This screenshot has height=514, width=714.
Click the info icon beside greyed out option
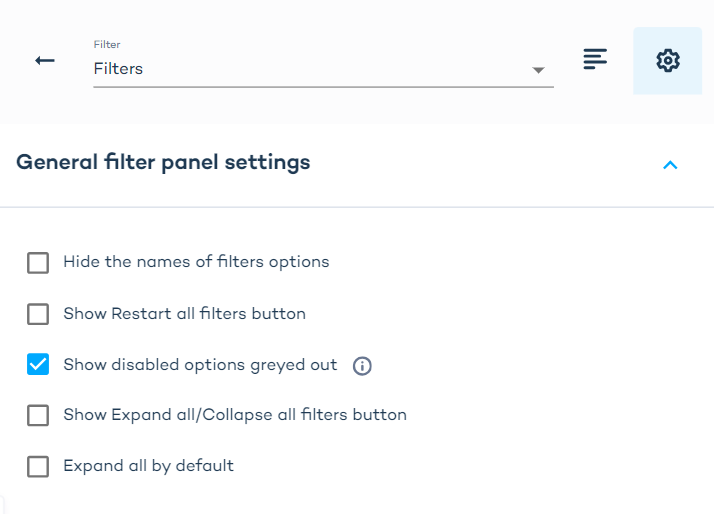[363, 366]
